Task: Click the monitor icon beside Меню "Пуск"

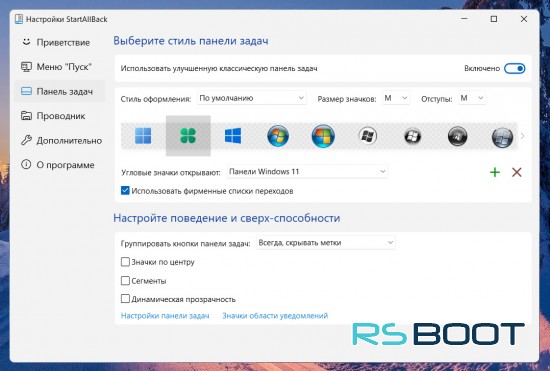Action: [26, 67]
